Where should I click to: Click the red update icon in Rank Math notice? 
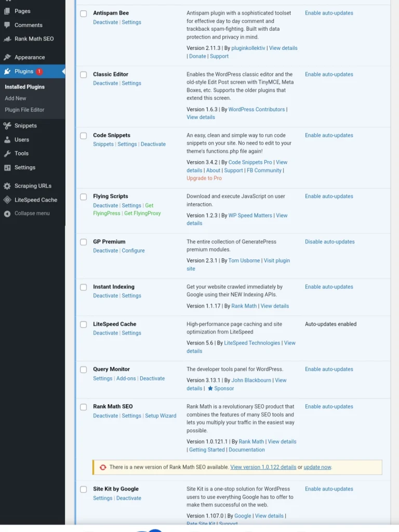click(103, 467)
